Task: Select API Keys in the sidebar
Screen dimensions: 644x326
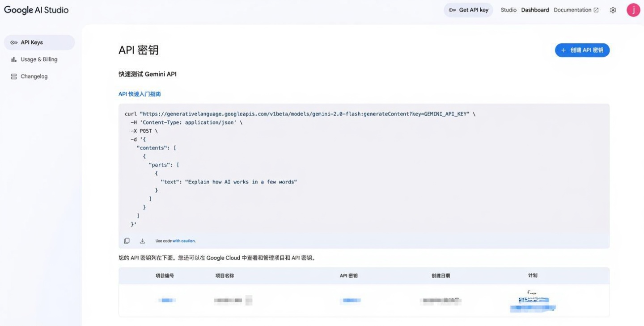Action: pyautogui.click(x=39, y=42)
